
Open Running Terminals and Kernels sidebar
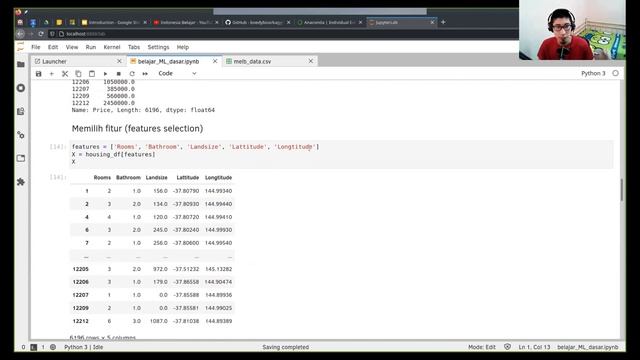click(21, 88)
